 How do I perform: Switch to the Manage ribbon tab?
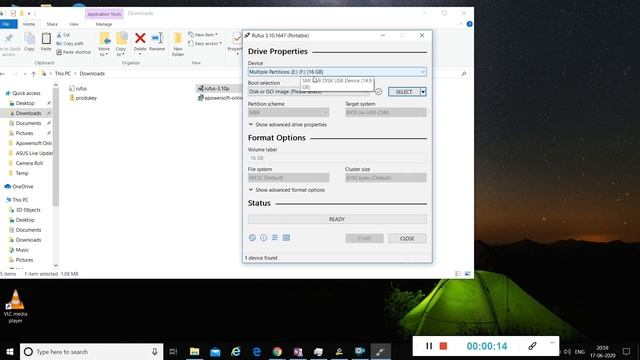[x=104, y=24]
